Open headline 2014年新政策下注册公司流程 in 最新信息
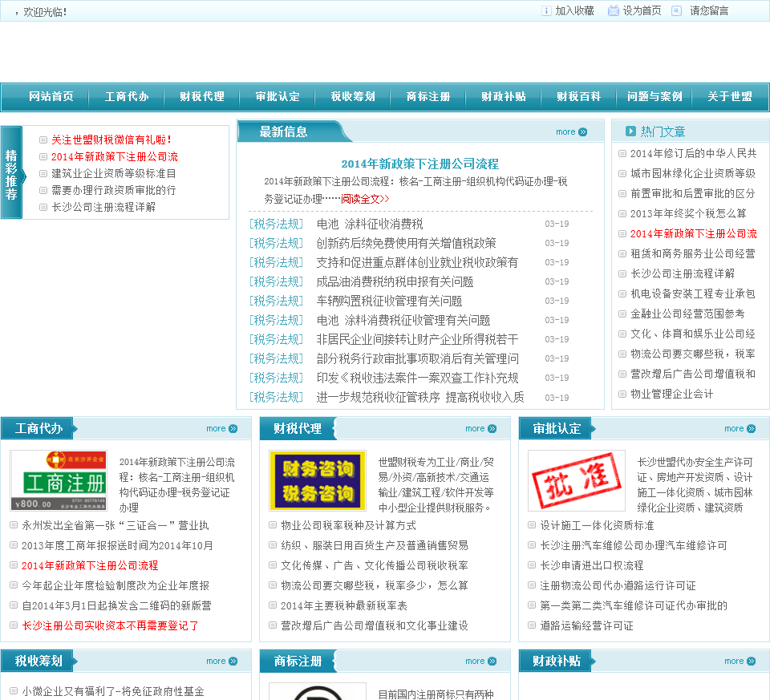 419,164
